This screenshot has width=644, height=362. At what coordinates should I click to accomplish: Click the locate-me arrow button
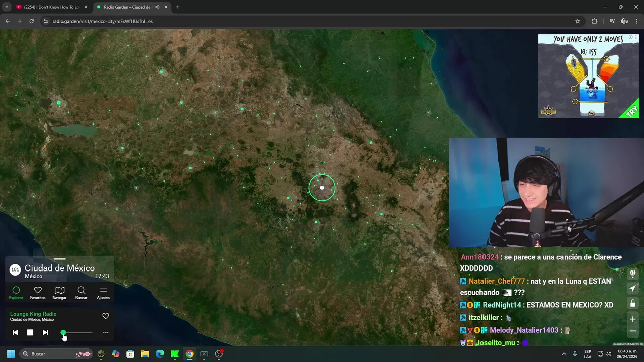point(633,288)
